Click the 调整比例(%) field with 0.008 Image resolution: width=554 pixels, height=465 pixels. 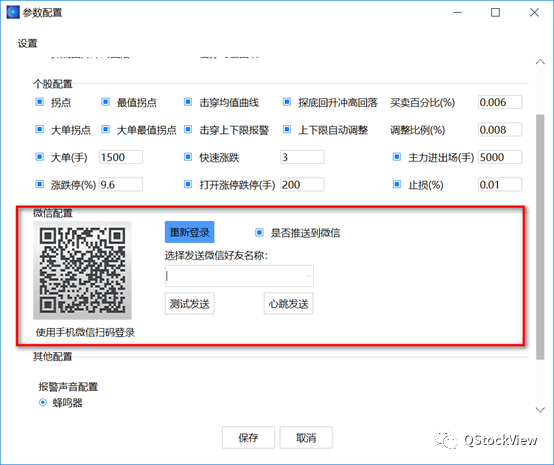tap(500, 130)
